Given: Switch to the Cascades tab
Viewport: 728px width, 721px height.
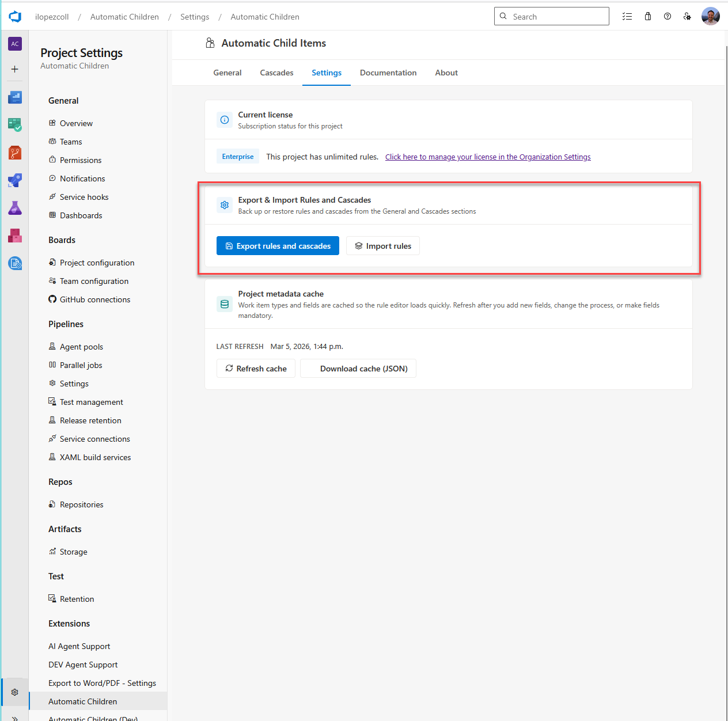Looking at the screenshot, I should coord(276,73).
